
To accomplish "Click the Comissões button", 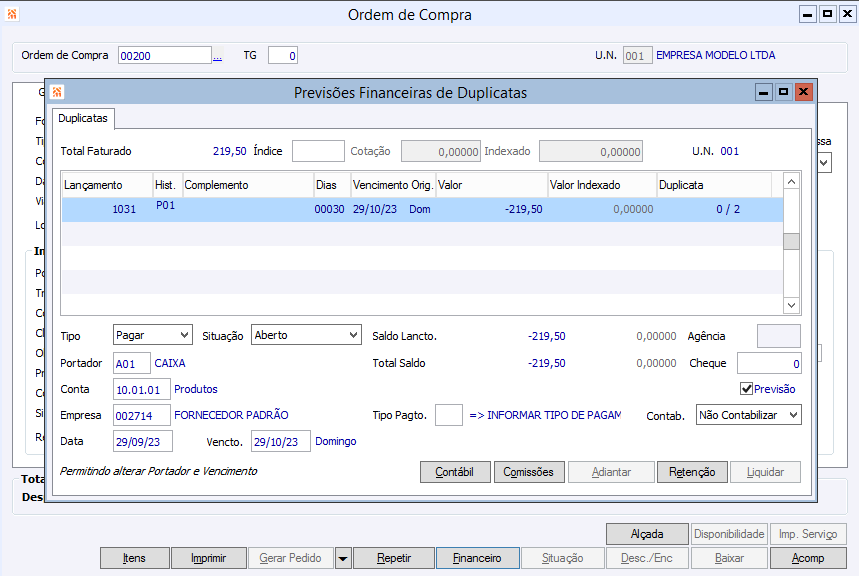I will pyautogui.click(x=530, y=472).
